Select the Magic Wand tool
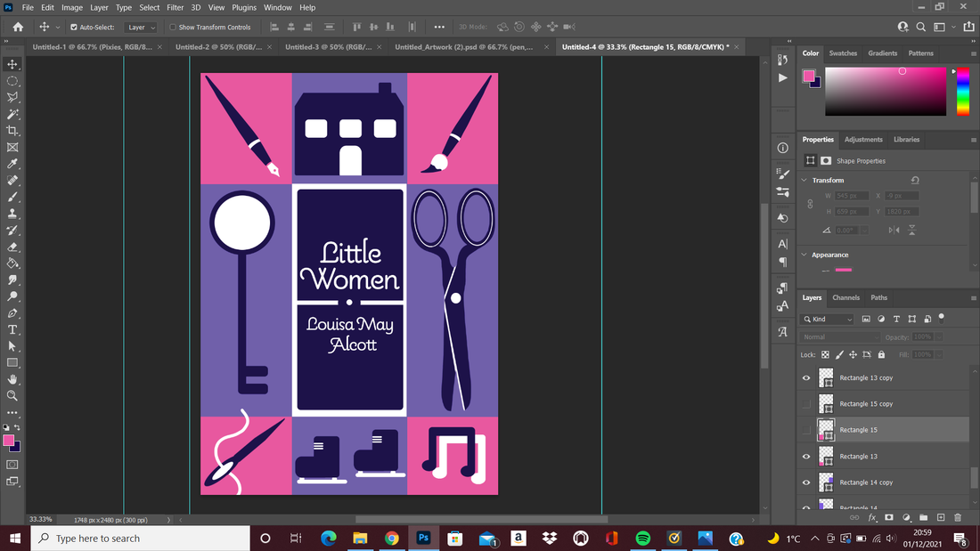This screenshot has height=551, width=980. point(12,114)
